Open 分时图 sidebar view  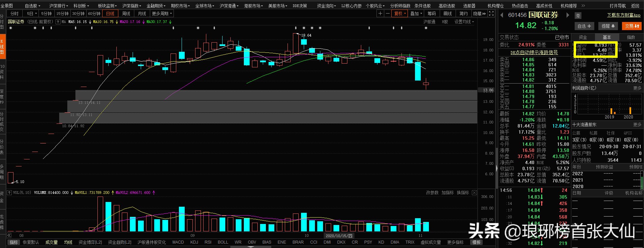2,22
